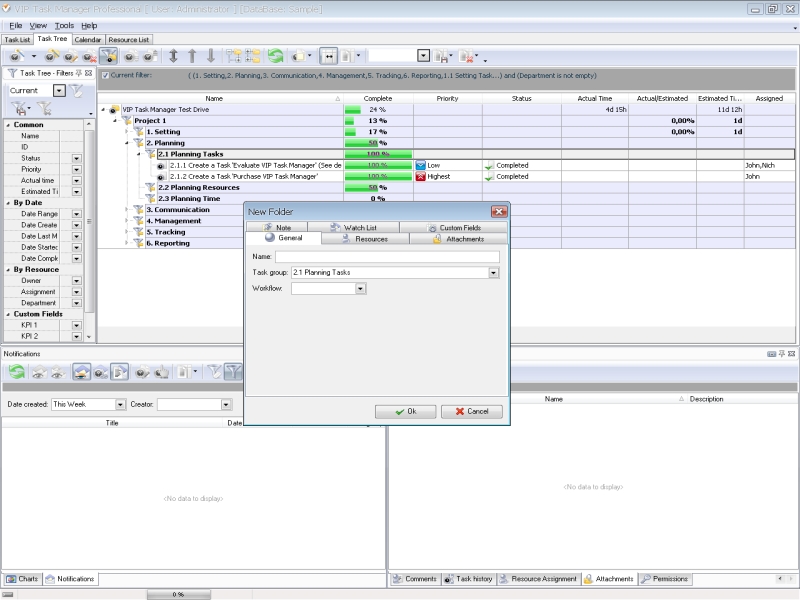This screenshot has height=600, width=800.
Task: Click the first mark-as-read envelope icon in Notifications
Action: pos(38,372)
